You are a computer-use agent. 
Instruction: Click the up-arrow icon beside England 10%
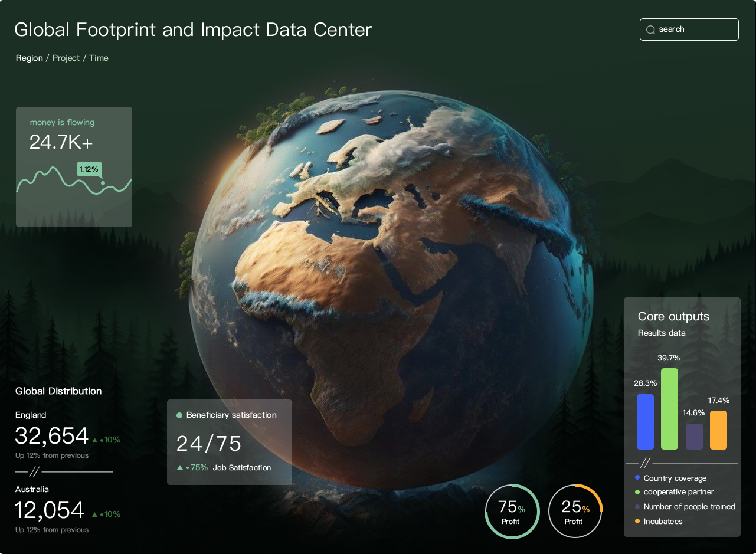(x=94, y=440)
